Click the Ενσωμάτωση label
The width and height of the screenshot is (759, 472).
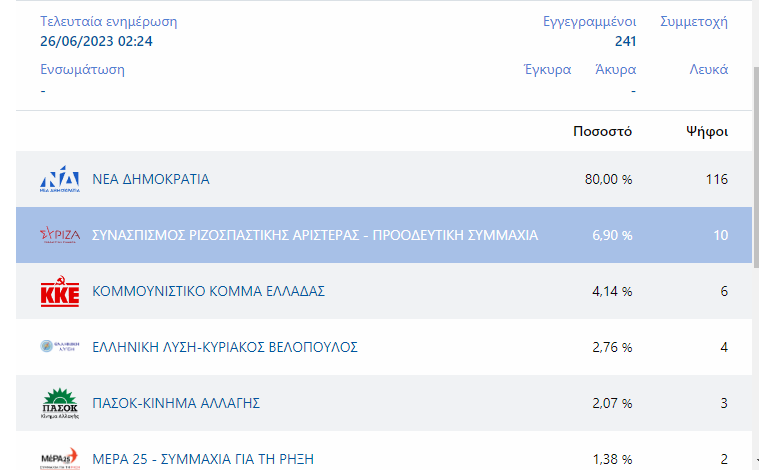tap(82, 70)
